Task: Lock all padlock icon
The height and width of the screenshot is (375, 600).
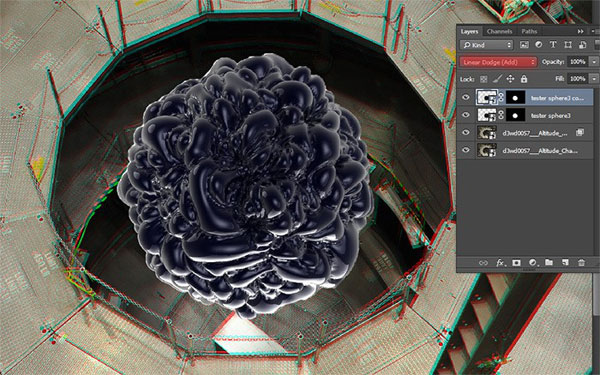Action: [x=524, y=79]
